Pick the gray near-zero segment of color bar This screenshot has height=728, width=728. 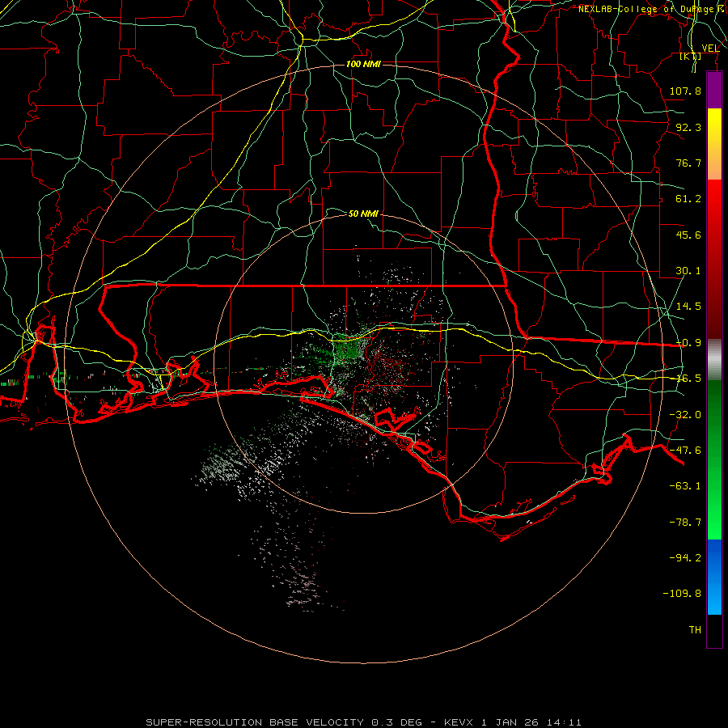[714, 360]
